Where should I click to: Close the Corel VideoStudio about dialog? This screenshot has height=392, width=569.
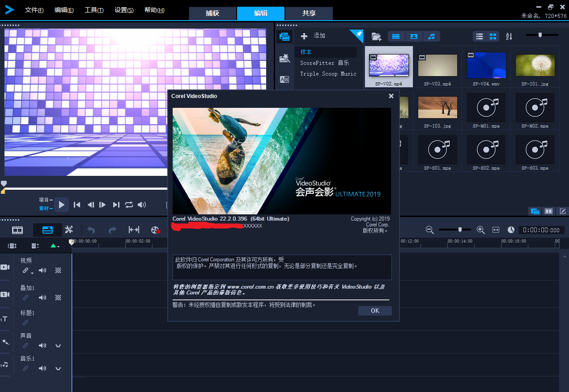point(391,96)
